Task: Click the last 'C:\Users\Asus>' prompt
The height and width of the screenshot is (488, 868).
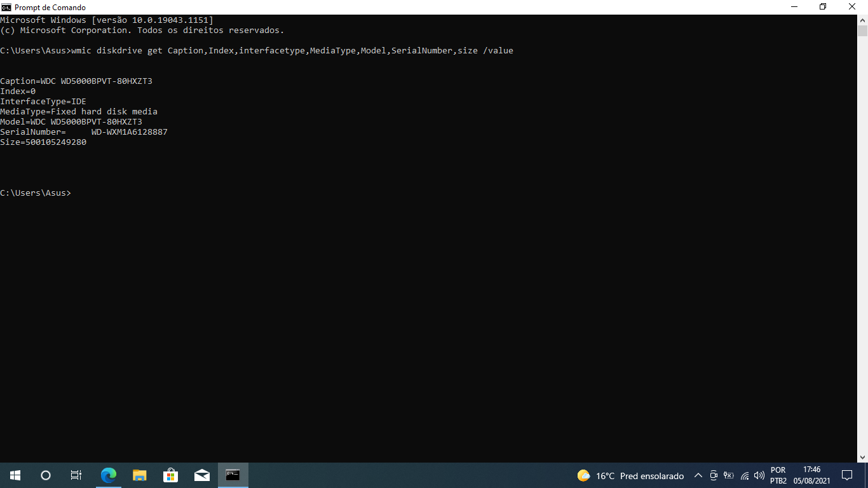Action: pos(36,193)
